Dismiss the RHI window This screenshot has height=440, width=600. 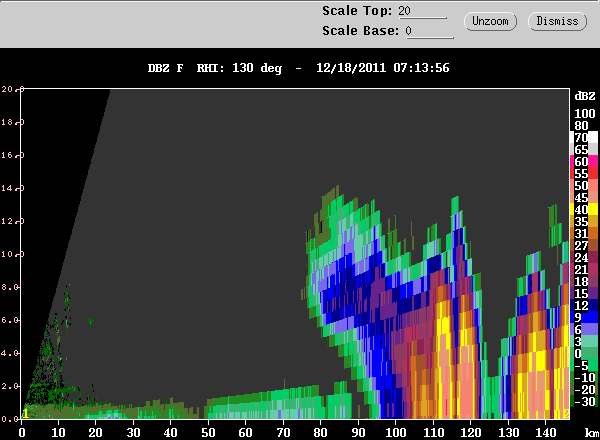click(558, 21)
